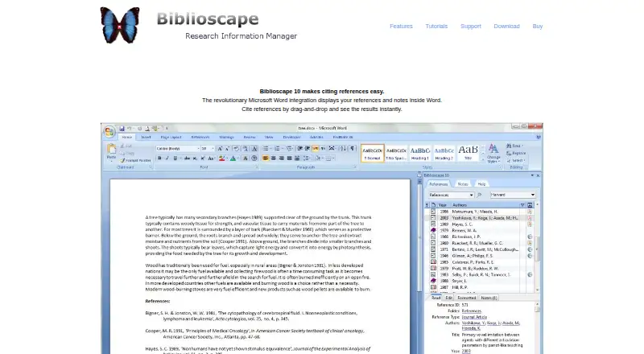This screenshot has width=644, height=354.
Task: Open the Buy page link
Action: click(x=537, y=26)
